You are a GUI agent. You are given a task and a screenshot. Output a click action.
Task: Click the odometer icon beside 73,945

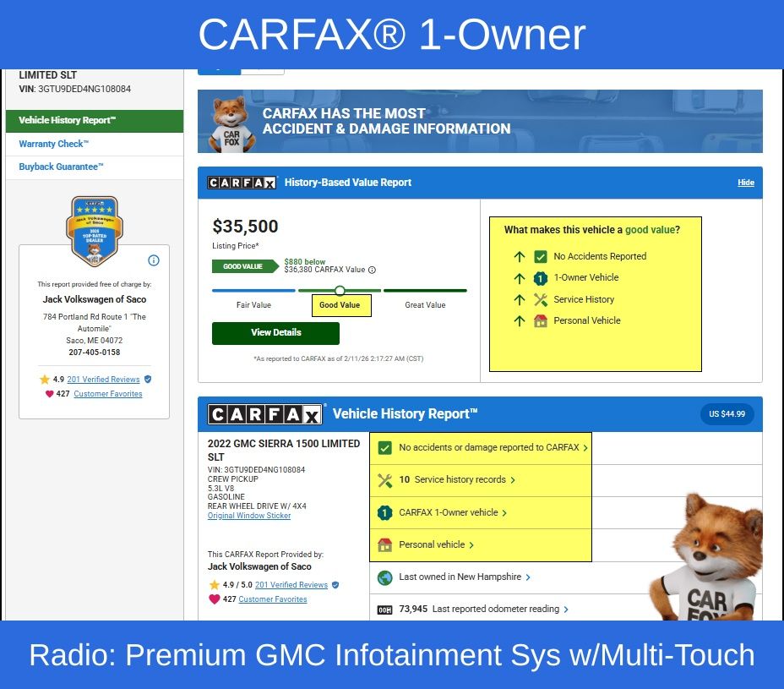384,610
